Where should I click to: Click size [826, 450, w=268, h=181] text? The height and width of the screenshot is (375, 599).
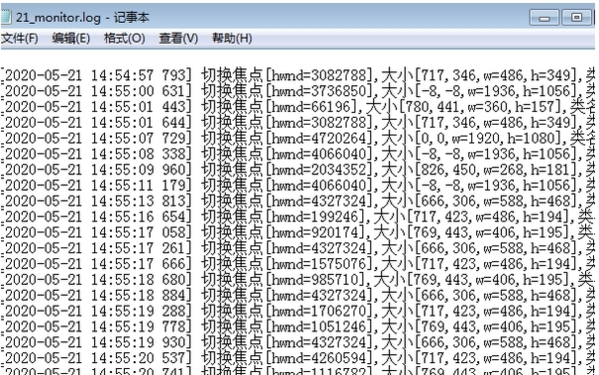pos(498,170)
